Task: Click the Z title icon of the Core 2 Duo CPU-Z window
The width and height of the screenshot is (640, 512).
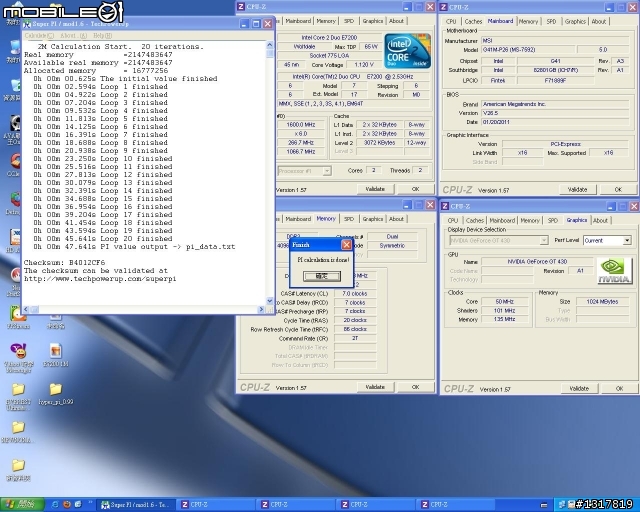Action: pyautogui.click(x=241, y=7)
